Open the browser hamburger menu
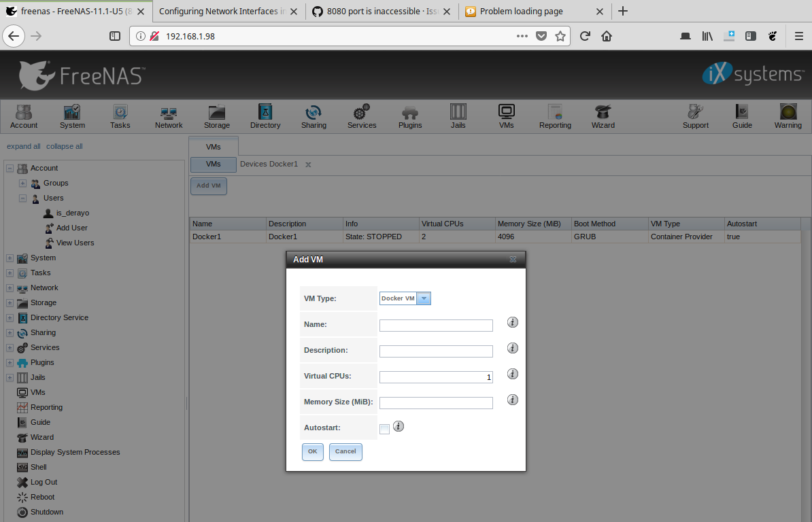Viewport: 812px width, 522px height. (799, 36)
